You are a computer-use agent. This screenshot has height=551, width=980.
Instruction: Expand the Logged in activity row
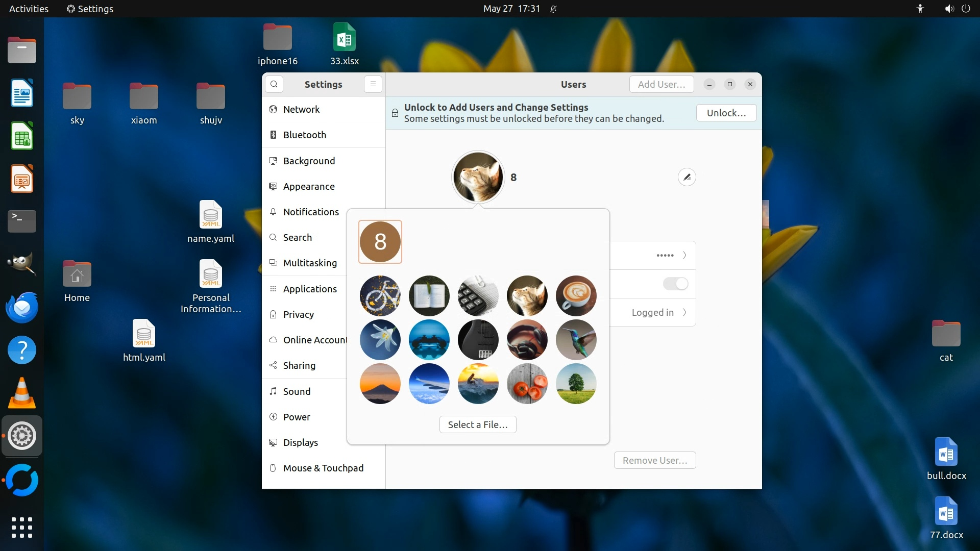click(684, 312)
